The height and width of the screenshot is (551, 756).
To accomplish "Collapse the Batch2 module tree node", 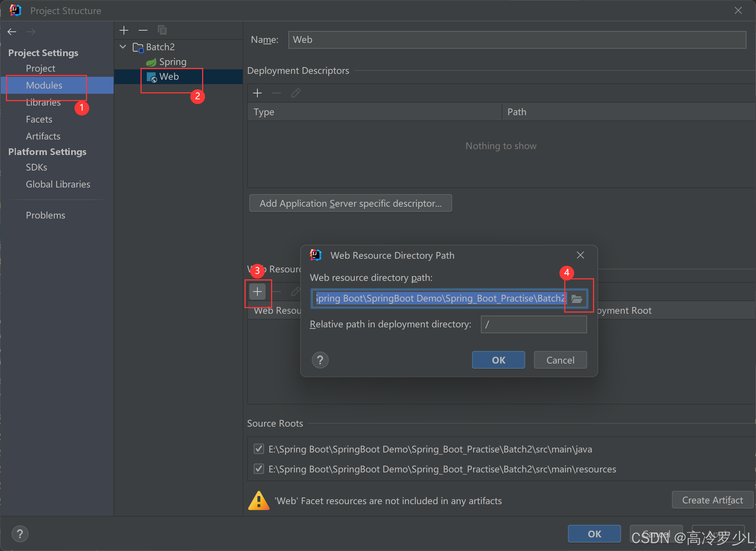I will click(123, 47).
